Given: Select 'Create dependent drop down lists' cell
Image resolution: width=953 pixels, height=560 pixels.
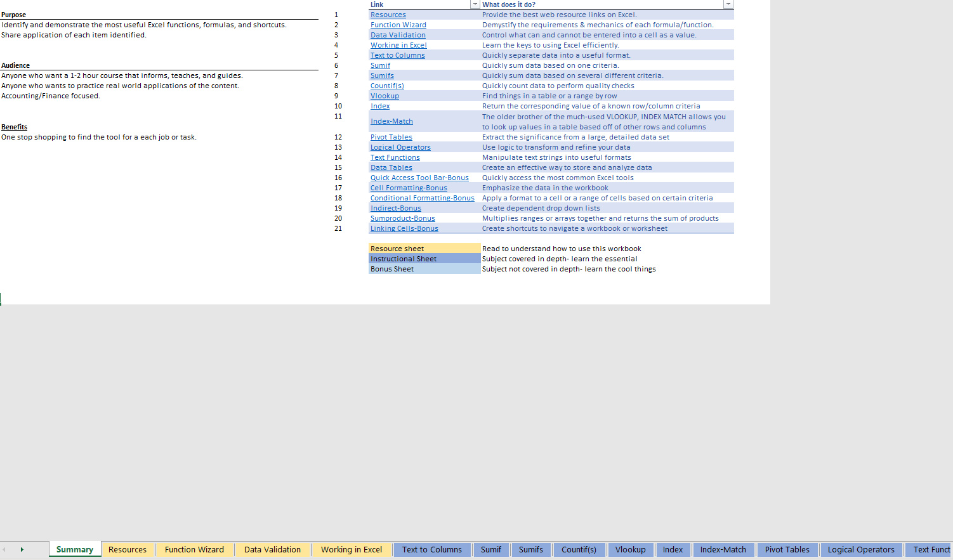Looking at the screenshot, I should point(541,208).
